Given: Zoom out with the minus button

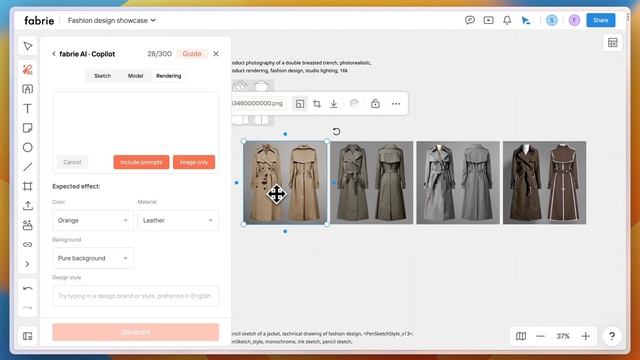Looking at the screenshot, I should pyautogui.click(x=540, y=336).
